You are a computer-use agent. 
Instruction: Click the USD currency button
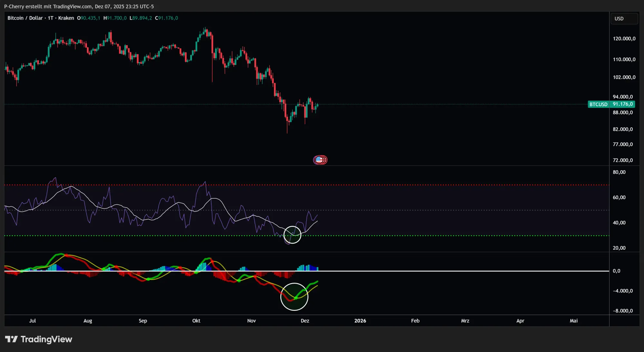pos(624,18)
